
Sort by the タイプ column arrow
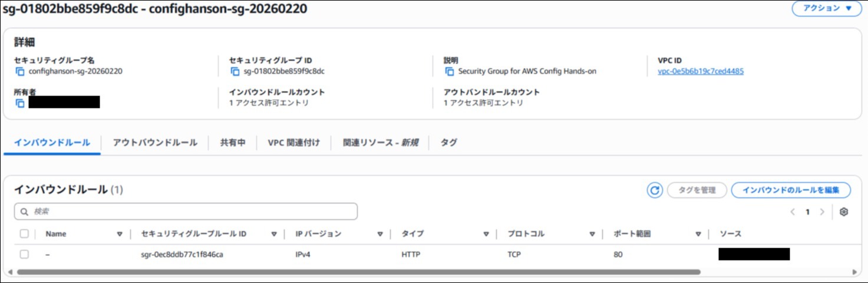pos(486,234)
